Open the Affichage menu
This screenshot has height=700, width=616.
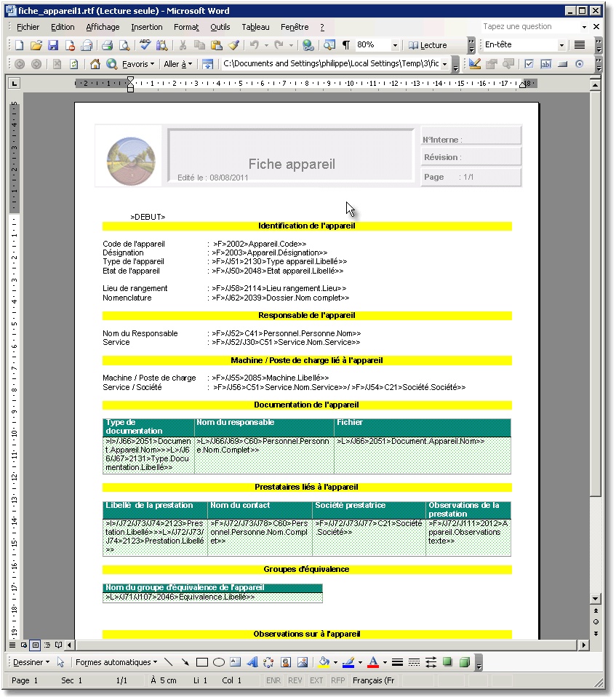103,27
